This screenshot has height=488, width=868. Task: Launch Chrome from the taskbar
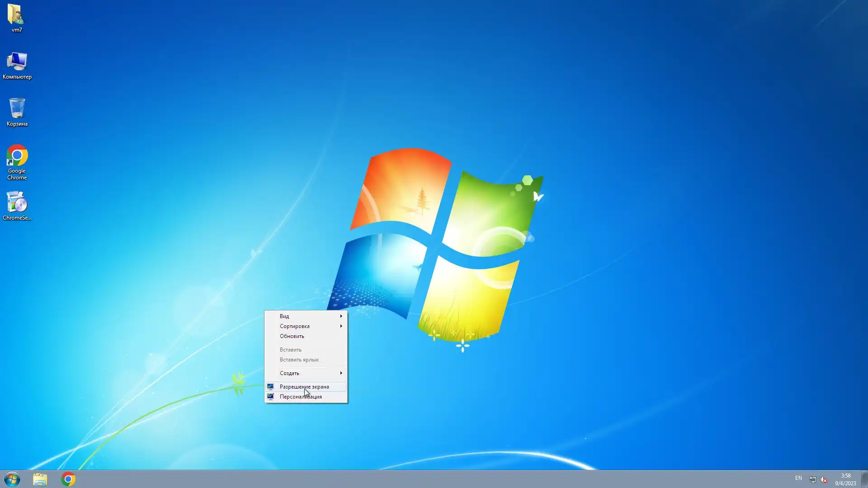(68, 479)
